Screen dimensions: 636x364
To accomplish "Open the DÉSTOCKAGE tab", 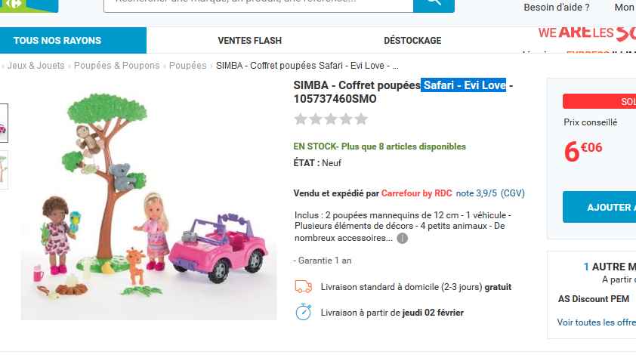I will [412, 41].
